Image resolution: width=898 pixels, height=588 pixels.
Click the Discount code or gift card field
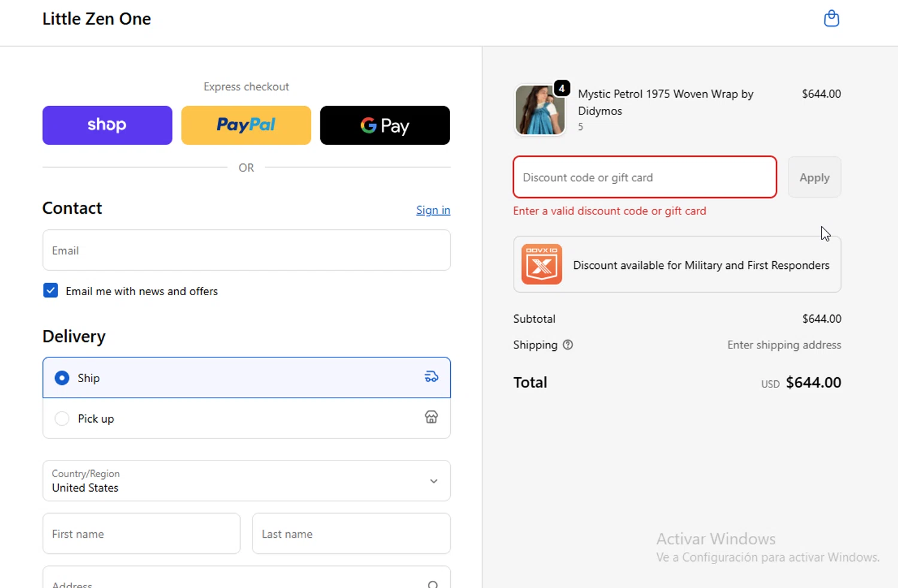[645, 177]
